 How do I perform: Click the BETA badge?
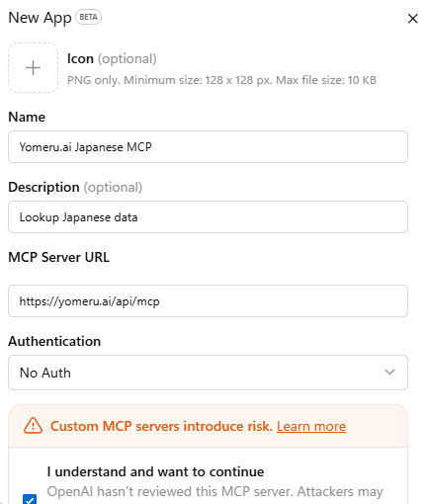tap(88, 17)
